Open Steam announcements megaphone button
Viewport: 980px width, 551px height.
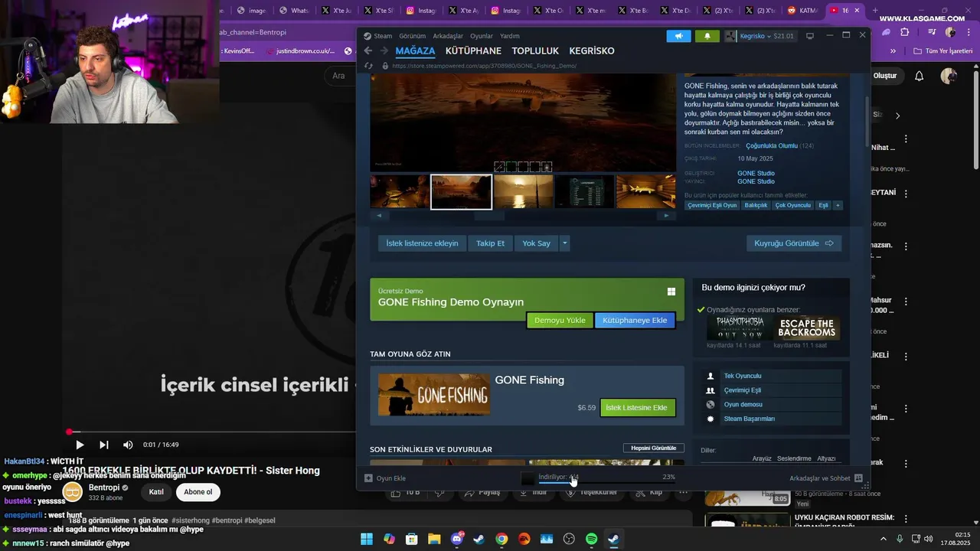[x=678, y=36]
